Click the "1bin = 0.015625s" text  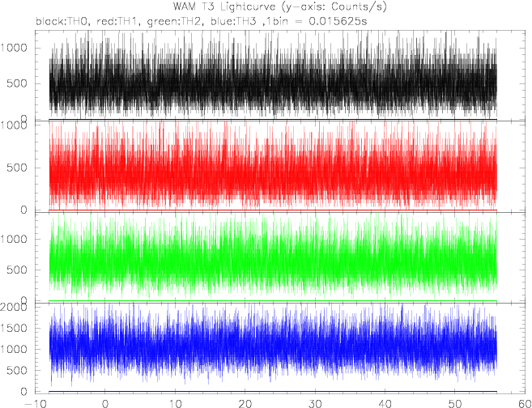[x=317, y=21]
